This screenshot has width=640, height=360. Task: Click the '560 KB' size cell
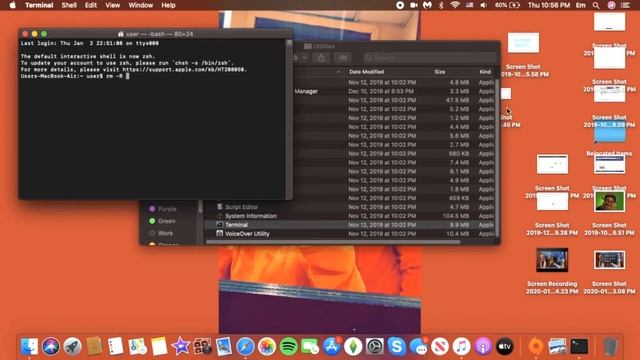(459, 153)
